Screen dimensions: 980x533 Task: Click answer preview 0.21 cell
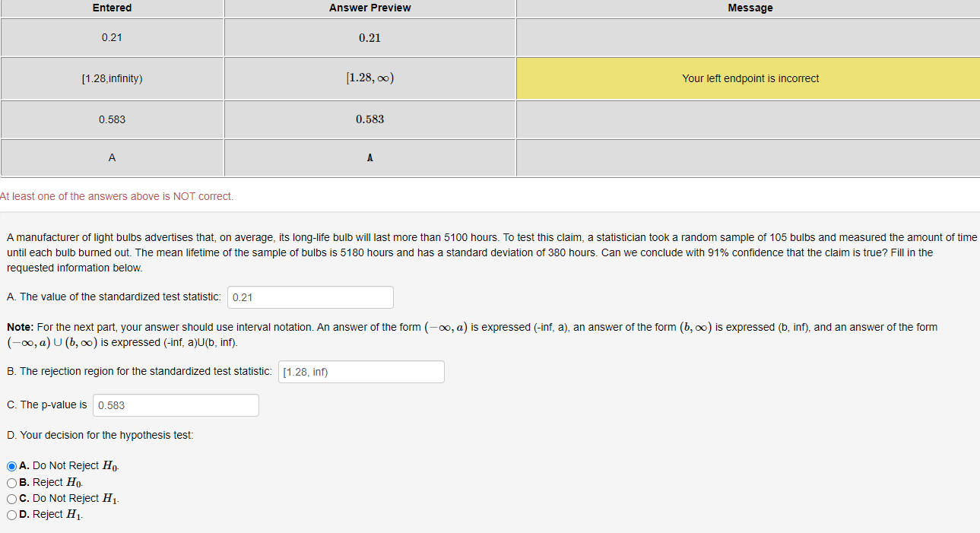pos(370,38)
